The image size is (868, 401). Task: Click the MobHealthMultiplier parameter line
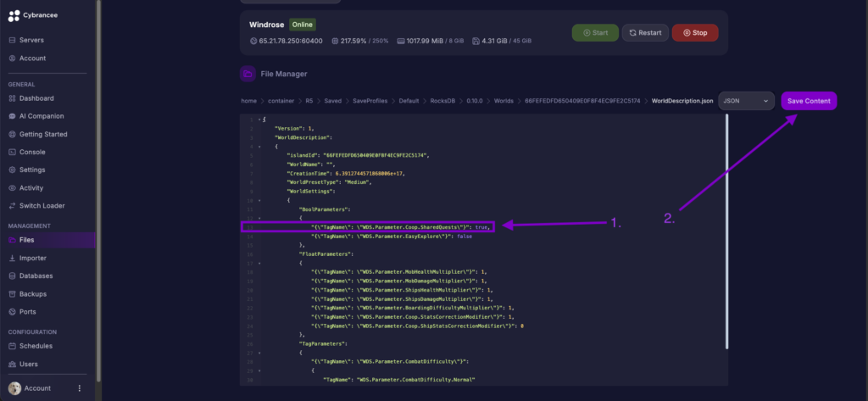click(x=398, y=272)
